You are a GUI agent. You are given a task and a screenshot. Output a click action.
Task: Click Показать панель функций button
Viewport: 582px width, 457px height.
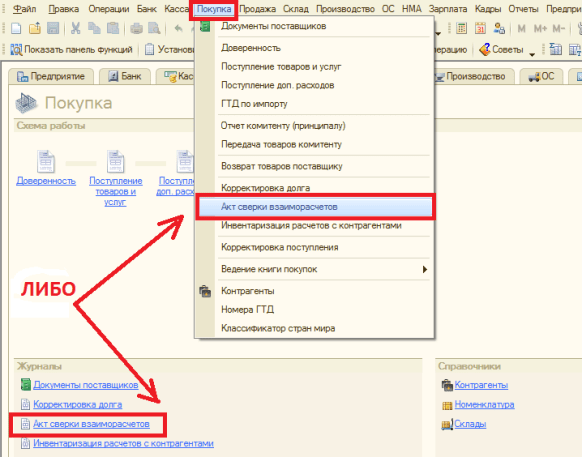71,49
